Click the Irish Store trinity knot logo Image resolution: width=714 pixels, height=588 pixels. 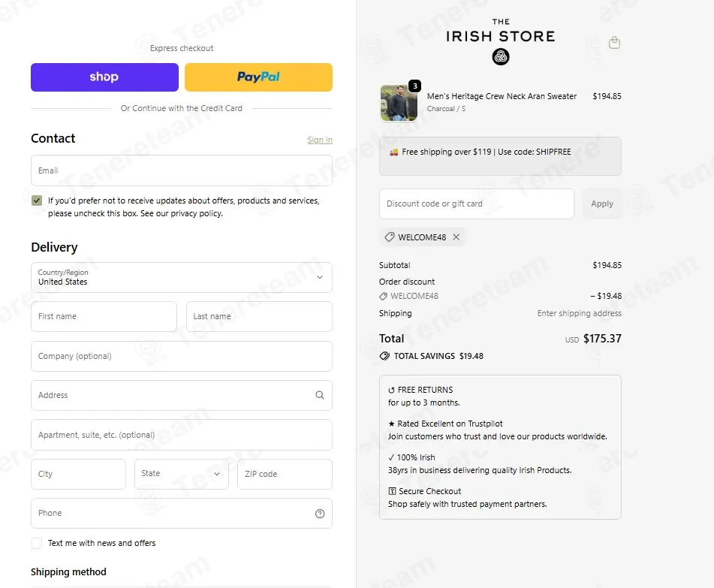coord(501,57)
